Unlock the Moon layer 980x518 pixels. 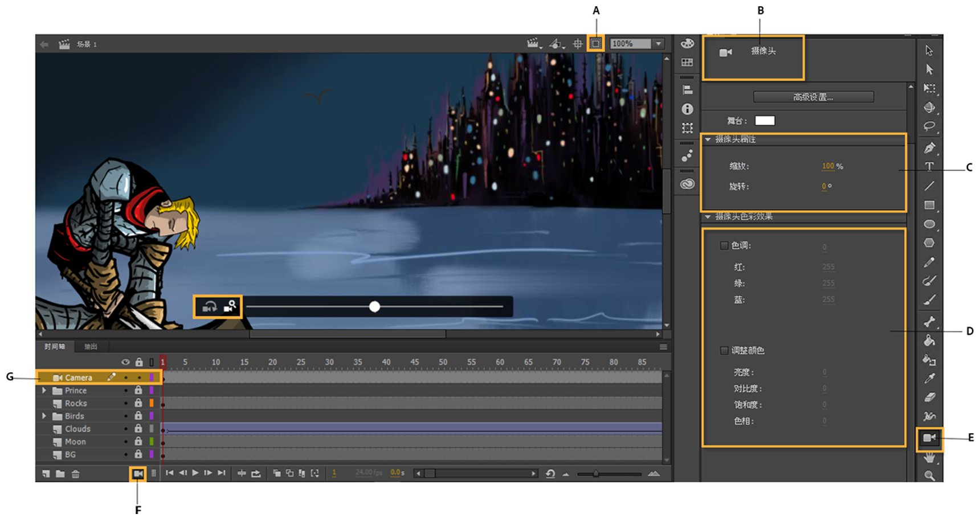coord(138,442)
